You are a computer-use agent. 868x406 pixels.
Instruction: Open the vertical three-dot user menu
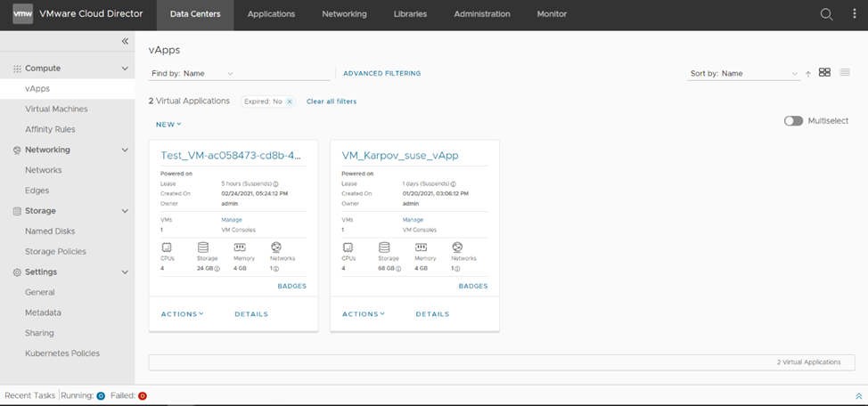(x=854, y=14)
